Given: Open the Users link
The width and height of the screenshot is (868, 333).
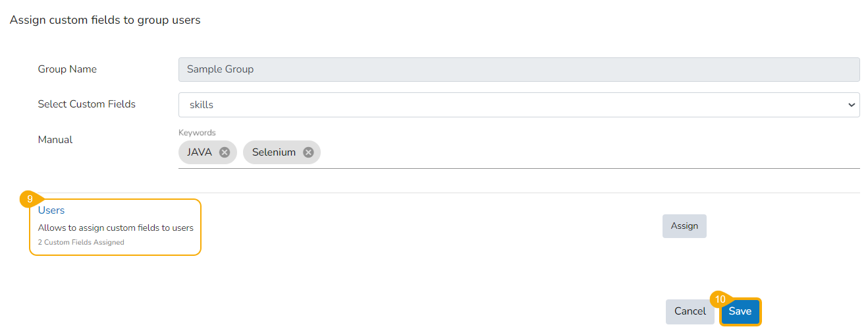Looking at the screenshot, I should (x=51, y=210).
